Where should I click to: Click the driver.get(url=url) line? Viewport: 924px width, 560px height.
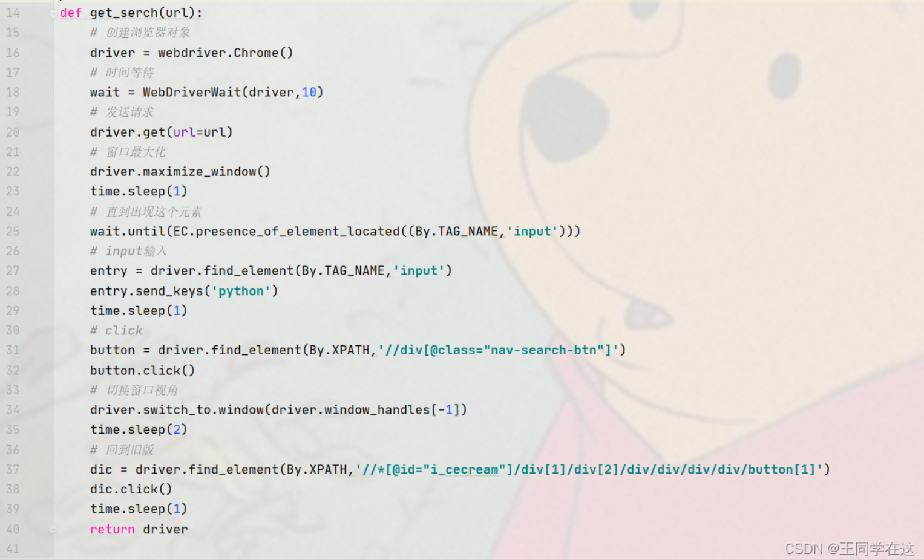point(161,132)
